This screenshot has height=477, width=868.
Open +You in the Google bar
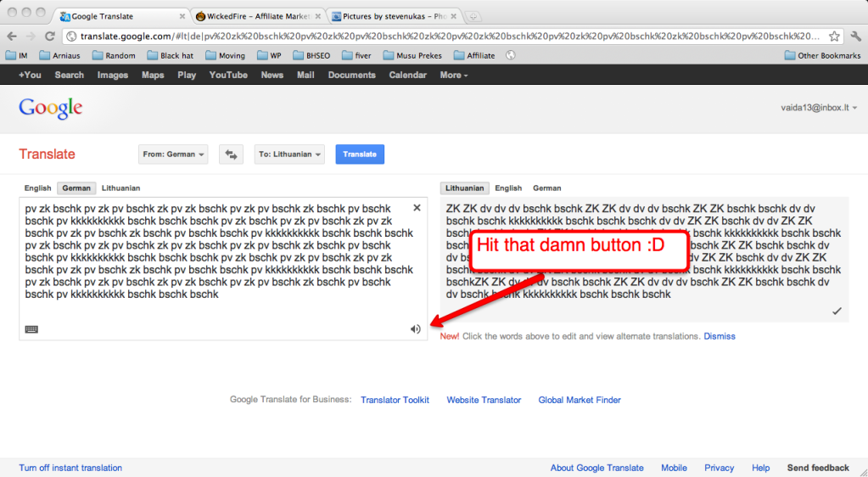click(30, 75)
